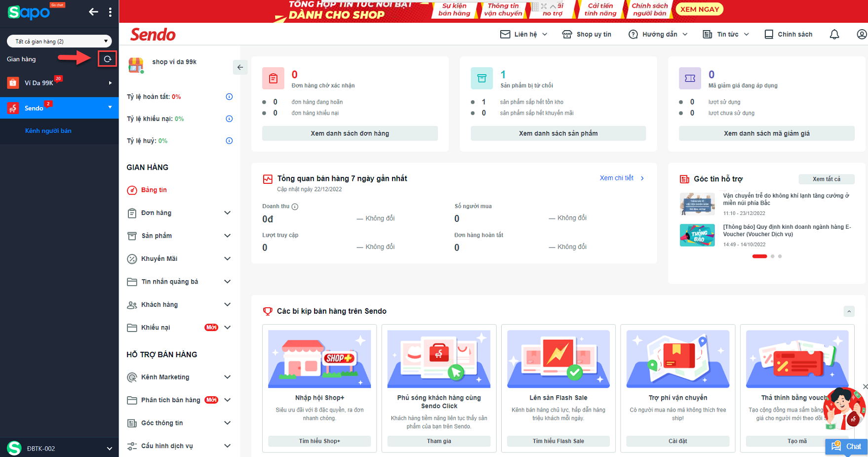Click Tham gia for Sendo Click
Image resolution: width=868 pixels, height=457 pixels.
tap(439, 441)
